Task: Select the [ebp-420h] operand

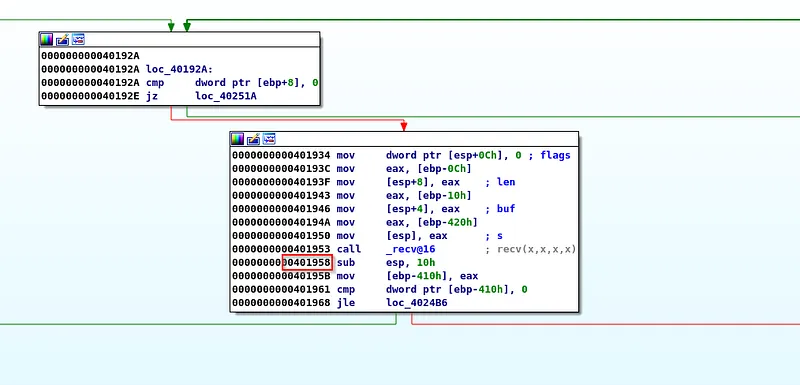Action: click(x=432, y=222)
